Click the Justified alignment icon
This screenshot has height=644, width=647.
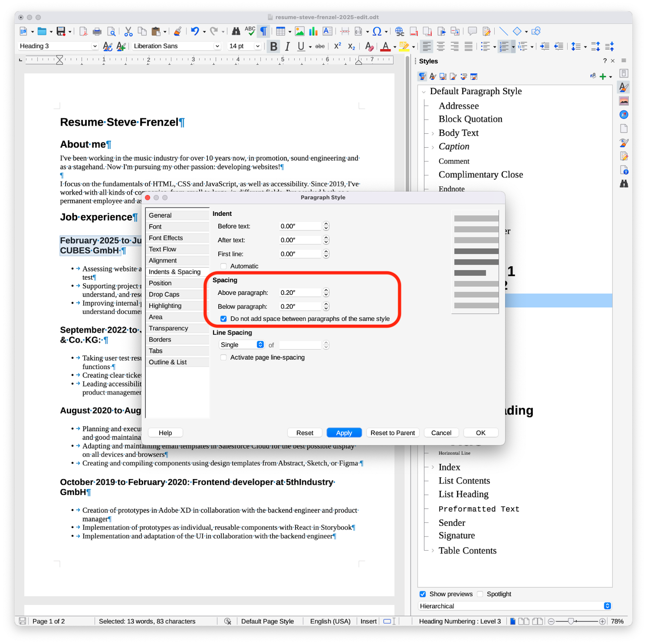tap(468, 47)
